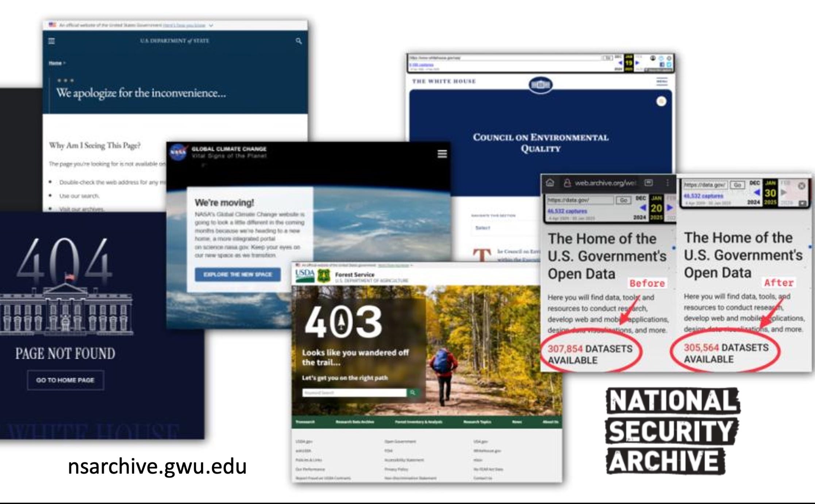Click the Forest Service keyword search field
Viewport: 815px width, 504px height.
354,393
